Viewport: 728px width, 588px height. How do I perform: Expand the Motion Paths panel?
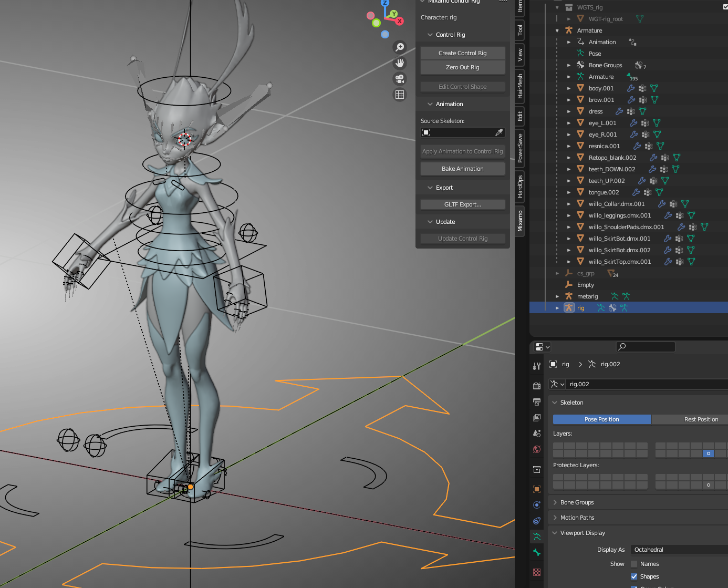577,518
